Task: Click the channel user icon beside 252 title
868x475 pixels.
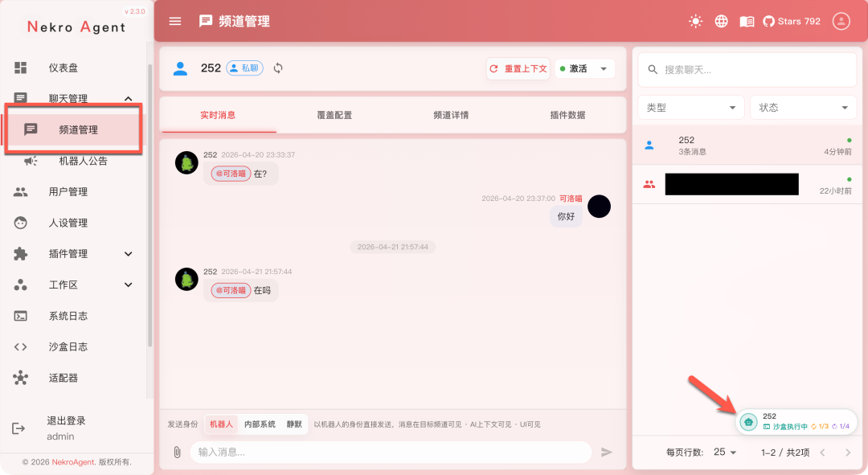Action: click(181, 68)
